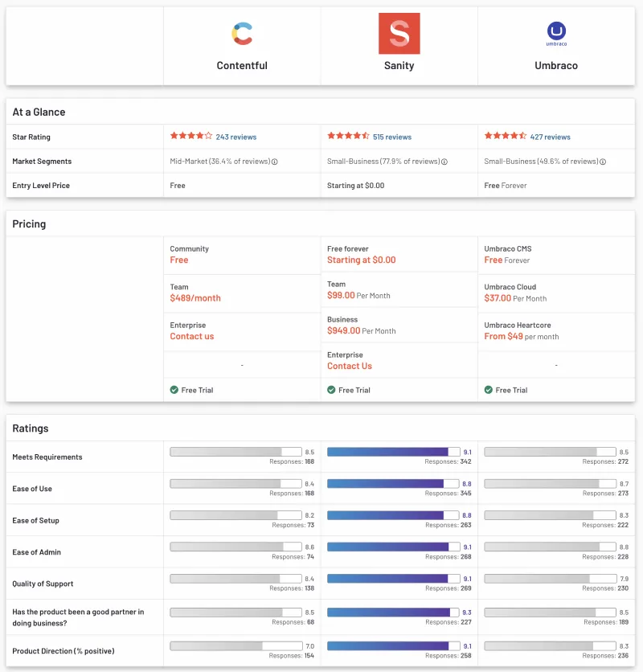Select Umbraco Cloud $37.00 Per Month

point(516,298)
